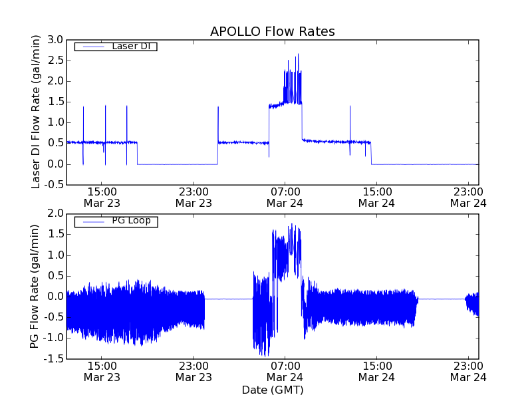This screenshot has height=399, width=532.
Task: Click the PG Loop peak near 1.7 gal/min
Action: 292,225
